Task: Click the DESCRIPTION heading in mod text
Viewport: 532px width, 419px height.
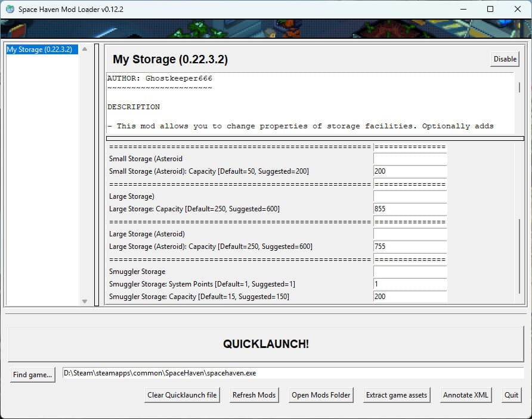Action: pyautogui.click(x=134, y=107)
